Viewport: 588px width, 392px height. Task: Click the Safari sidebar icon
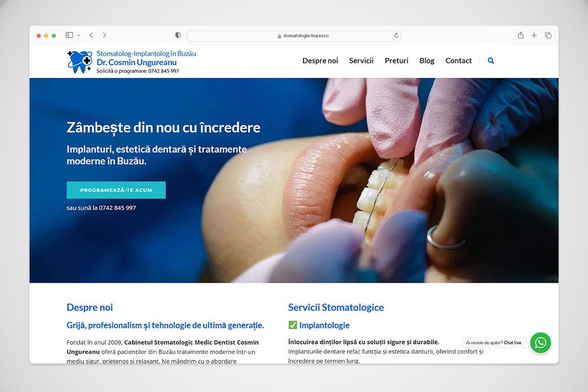click(x=69, y=35)
